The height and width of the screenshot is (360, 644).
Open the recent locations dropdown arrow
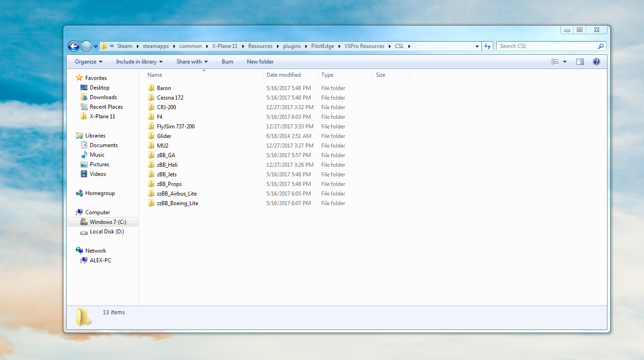95,46
